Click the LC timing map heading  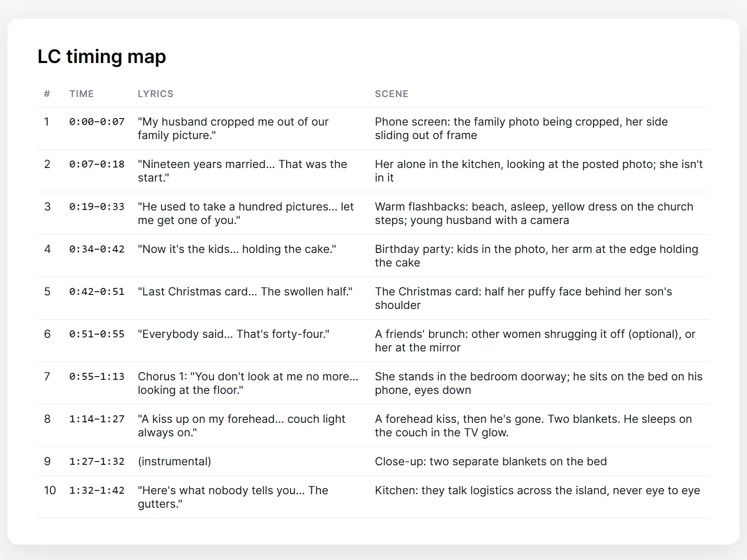pos(102,56)
